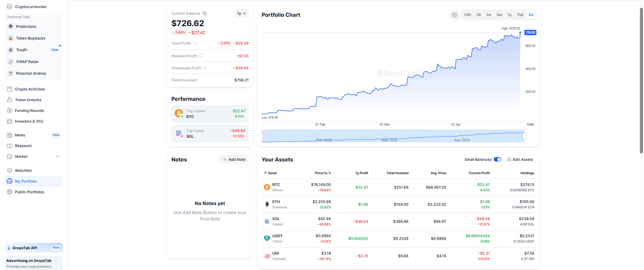Sort by Avg. Price column

(x=438, y=173)
